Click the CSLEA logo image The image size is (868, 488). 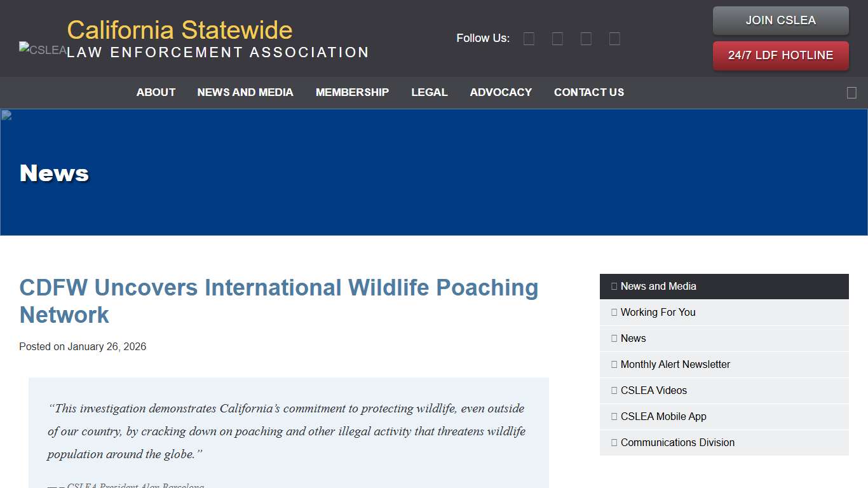point(42,49)
